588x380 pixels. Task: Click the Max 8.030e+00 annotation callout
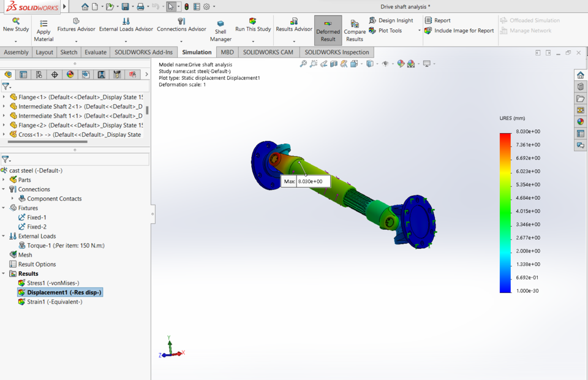point(307,181)
